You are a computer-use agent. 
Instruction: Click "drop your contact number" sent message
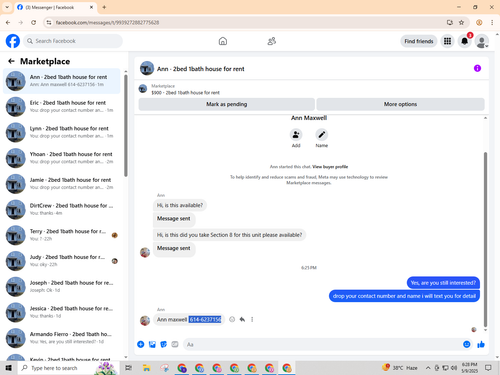(404, 296)
